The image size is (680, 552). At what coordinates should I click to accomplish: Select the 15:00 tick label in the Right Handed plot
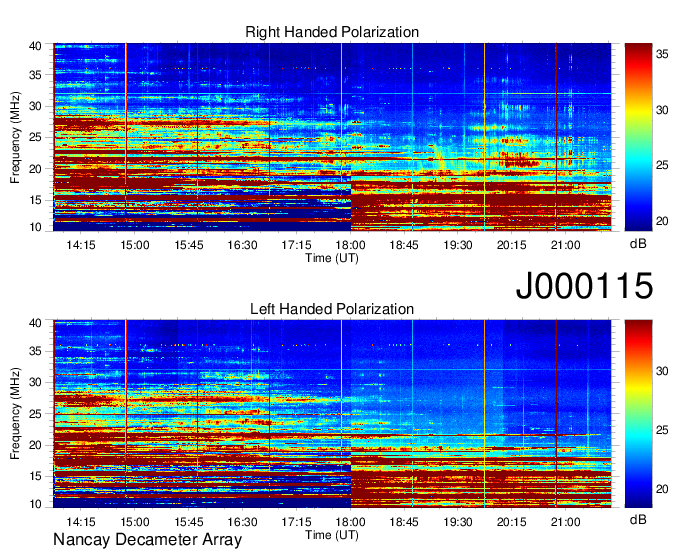tap(134, 245)
